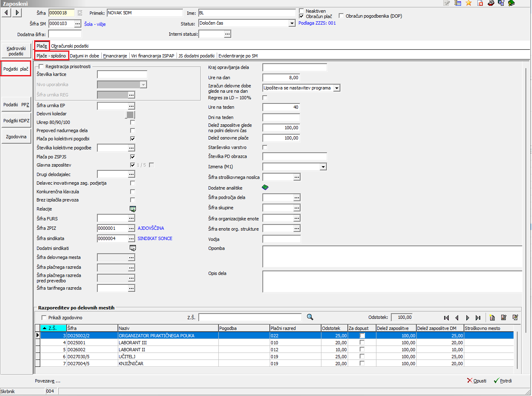Viewport: 532px width, 396px height.
Task: Open the green help book icon
Action: (511, 3)
